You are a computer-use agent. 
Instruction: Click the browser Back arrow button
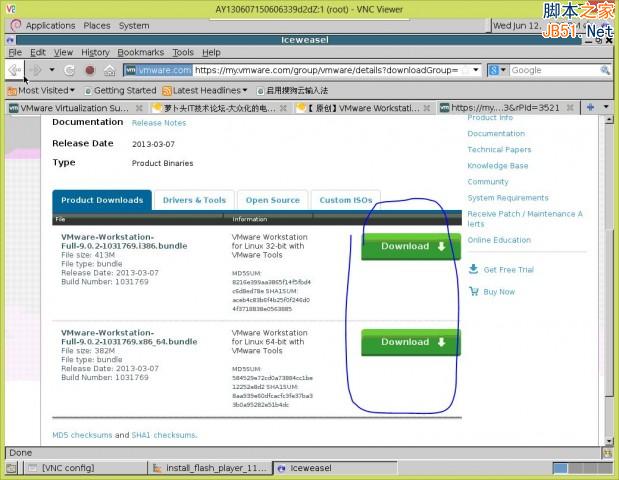tap(15, 70)
